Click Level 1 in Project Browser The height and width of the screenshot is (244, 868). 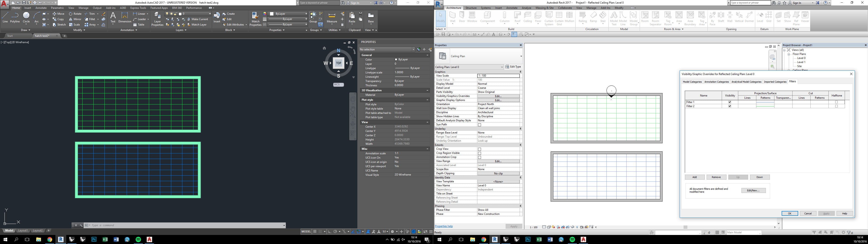coord(801,62)
